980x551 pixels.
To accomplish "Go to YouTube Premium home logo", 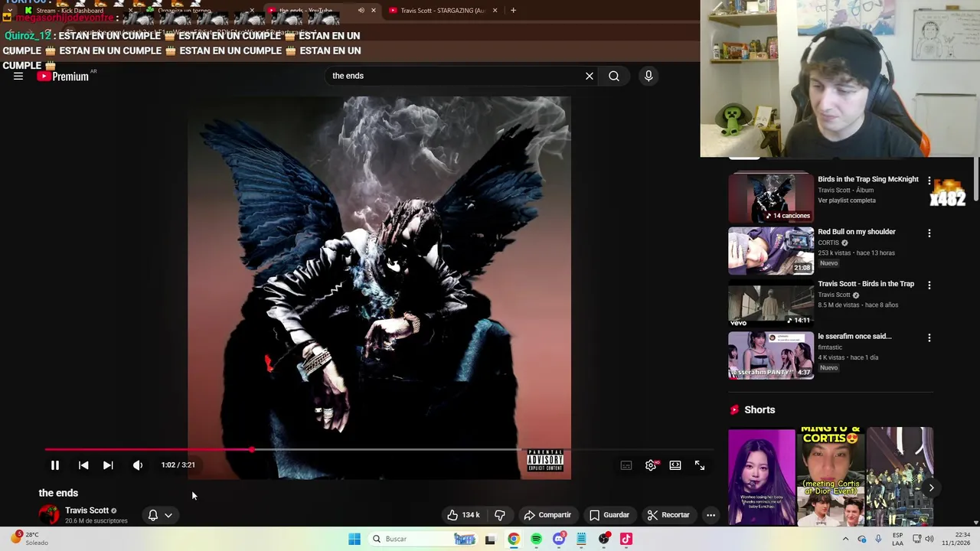I will click(x=63, y=76).
